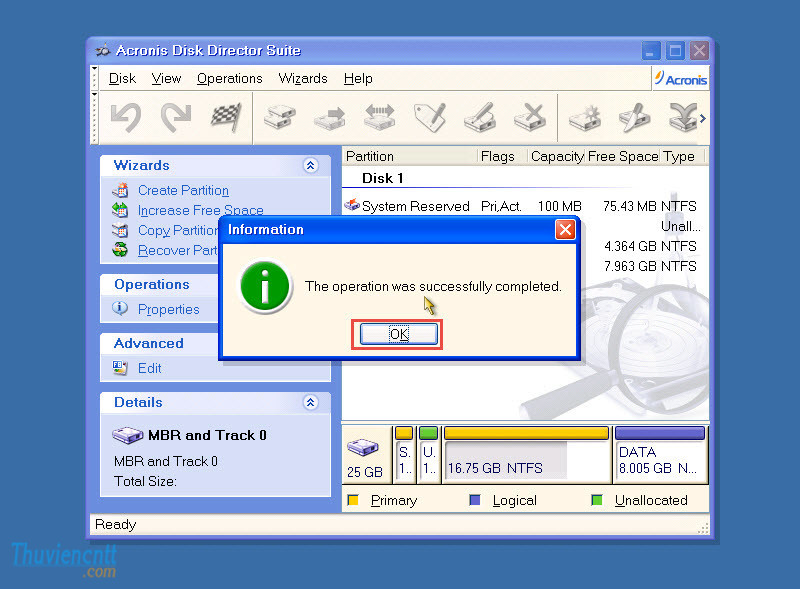Click the Properties info icon
This screenshot has height=589, width=800.
[120, 308]
